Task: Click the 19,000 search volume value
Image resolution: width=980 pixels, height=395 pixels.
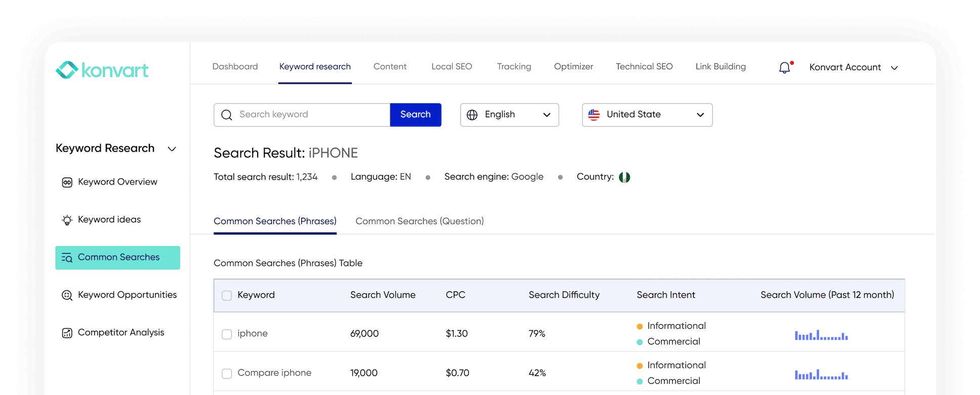Action: coord(364,373)
